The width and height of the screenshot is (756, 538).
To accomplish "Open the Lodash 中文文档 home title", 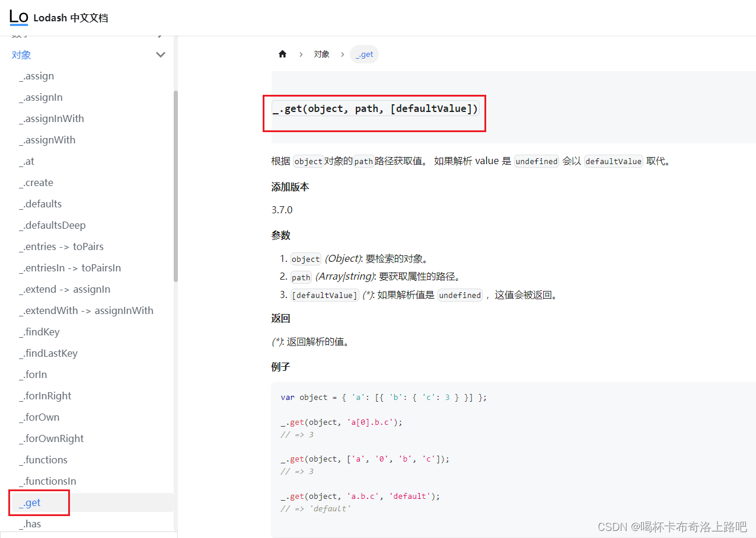I will (71, 18).
